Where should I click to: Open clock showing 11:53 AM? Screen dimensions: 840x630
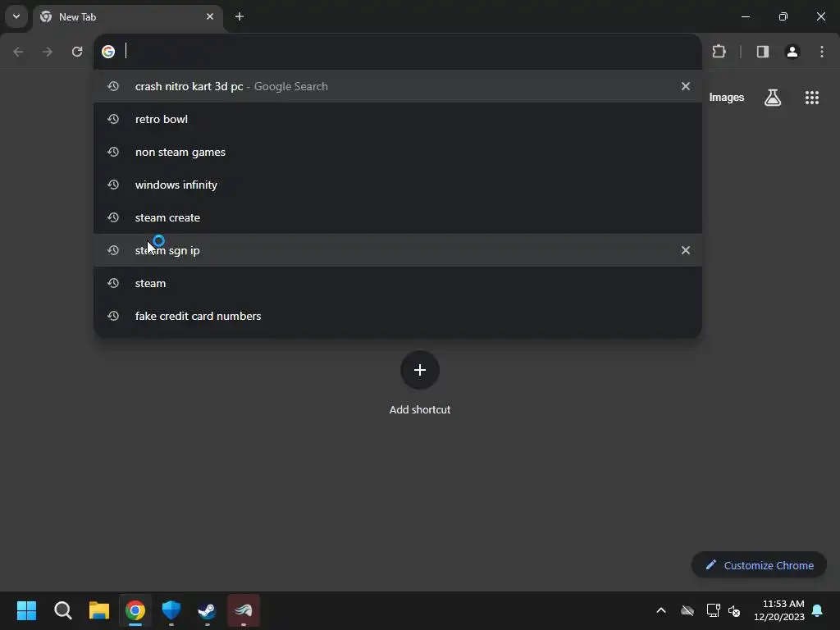tap(779, 610)
